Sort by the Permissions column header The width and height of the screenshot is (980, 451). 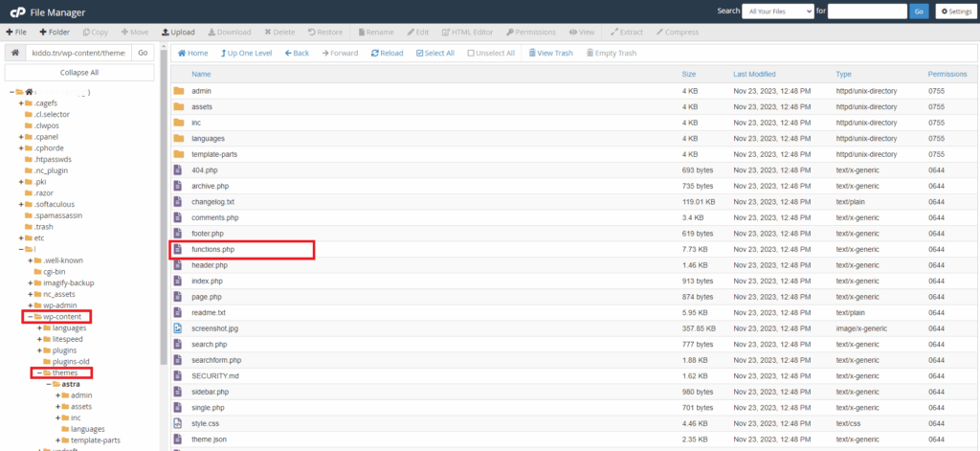947,74
